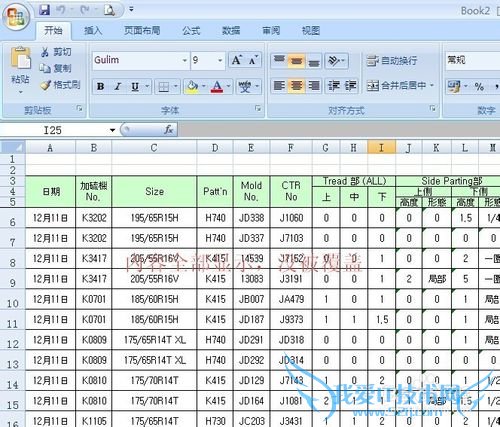
Task: Switch to the 数据 tab
Action: click(231, 31)
